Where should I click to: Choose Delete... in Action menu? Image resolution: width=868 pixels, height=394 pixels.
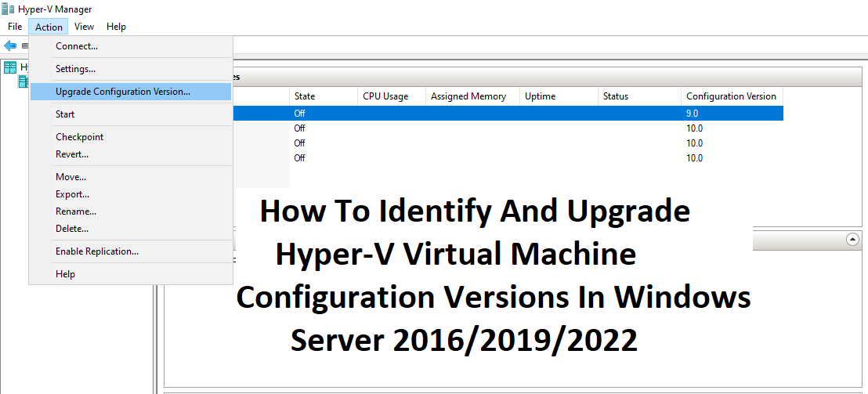pos(131,229)
